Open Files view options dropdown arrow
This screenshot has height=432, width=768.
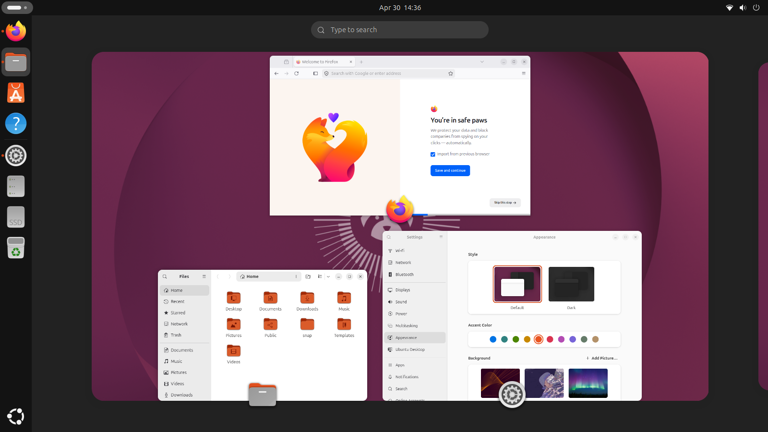click(328, 276)
